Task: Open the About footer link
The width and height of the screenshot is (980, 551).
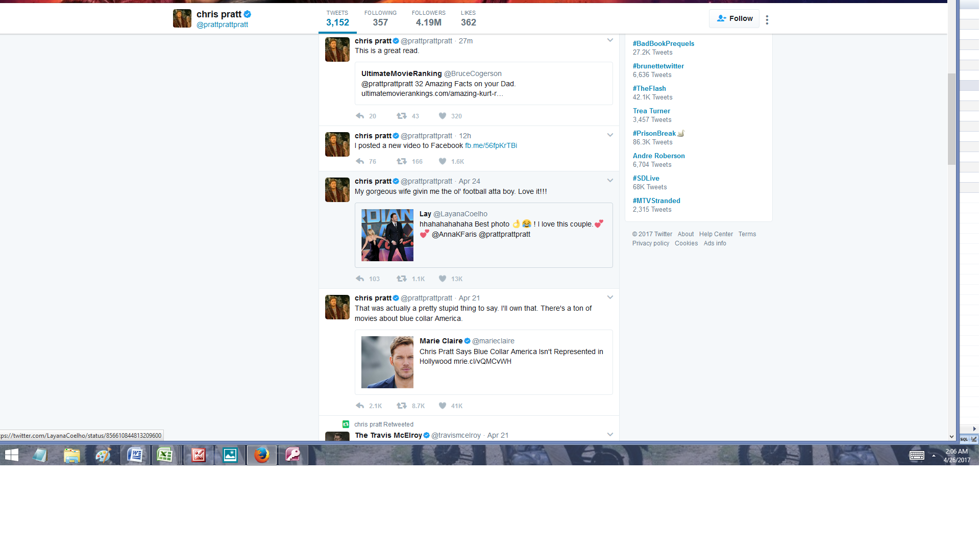Action: tap(685, 235)
